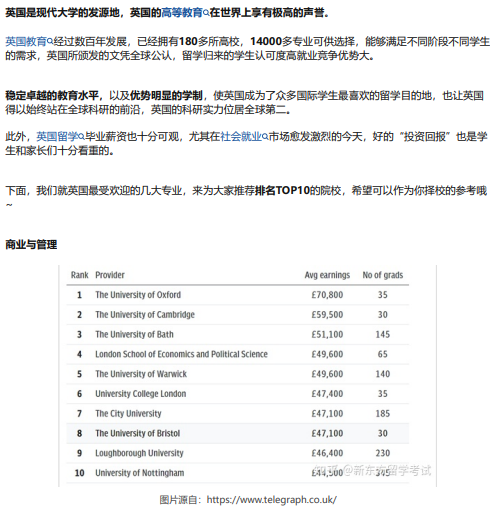Select "Loughborough University" text
The height and width of the screenshot is (519, 494).
(139, 453)
